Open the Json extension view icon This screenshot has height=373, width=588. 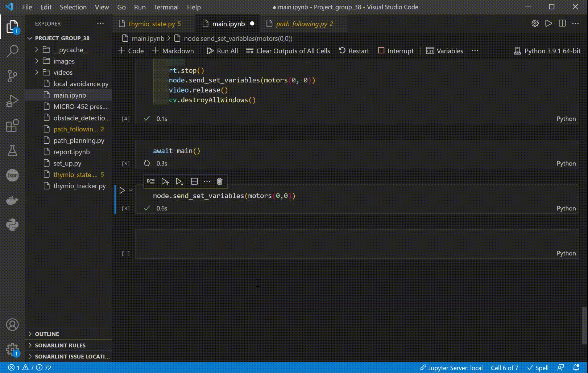click(x=12, y=175)
